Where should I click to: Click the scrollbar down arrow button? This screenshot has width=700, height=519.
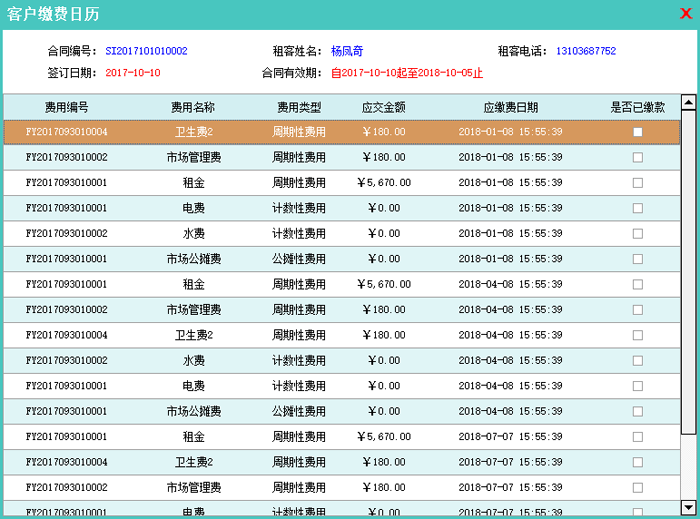click(x=688, y=506)
